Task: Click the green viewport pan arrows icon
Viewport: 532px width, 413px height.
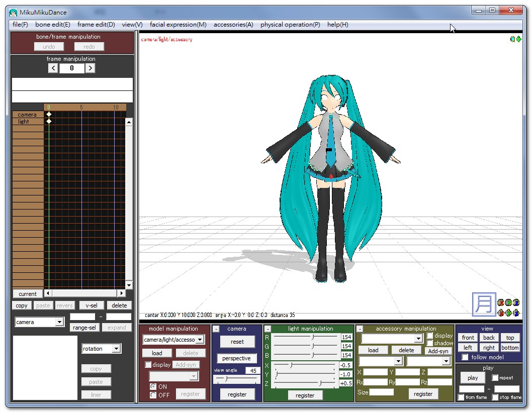Action: tap(518, 39)
